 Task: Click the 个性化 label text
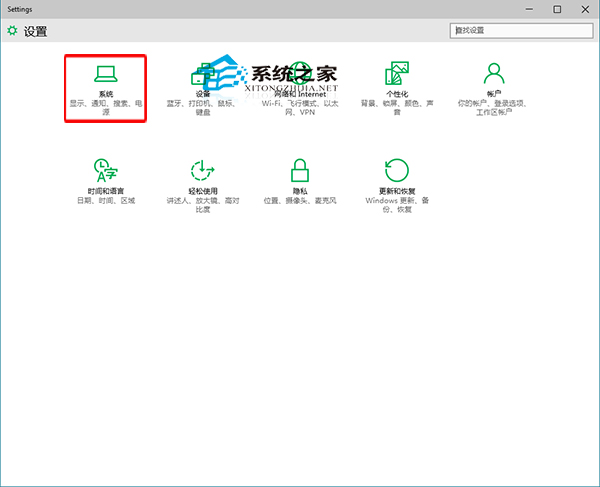(x=397, y=94)
